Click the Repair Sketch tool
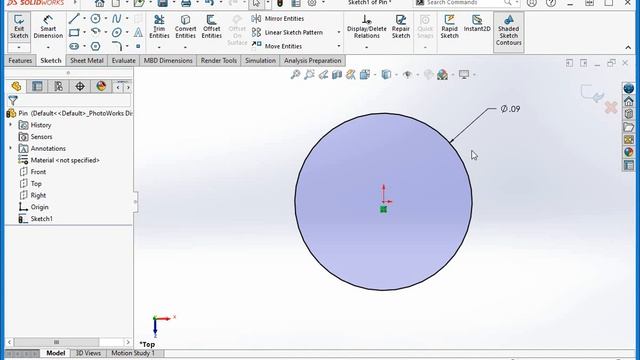This screenshot has height=360, width=640. (x=401, y=27)
